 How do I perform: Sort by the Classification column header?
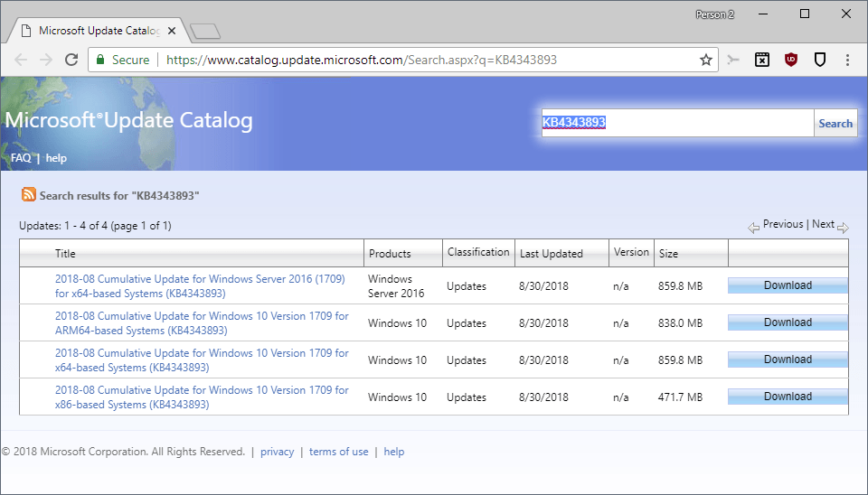(478, 252)
